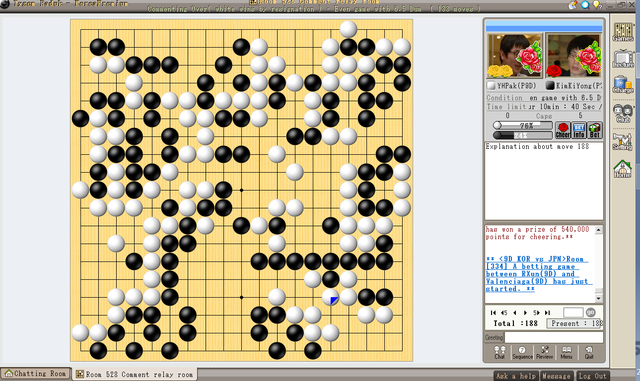Switch to the Chatting Room tab
The width and height of the screenshot is (640, 381).
click(x=36, y=374)
